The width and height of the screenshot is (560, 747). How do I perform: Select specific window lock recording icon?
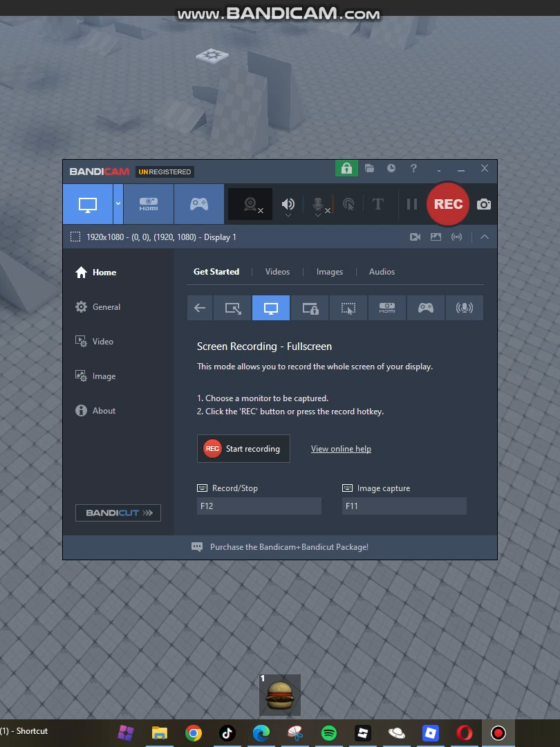click(310, 308)
